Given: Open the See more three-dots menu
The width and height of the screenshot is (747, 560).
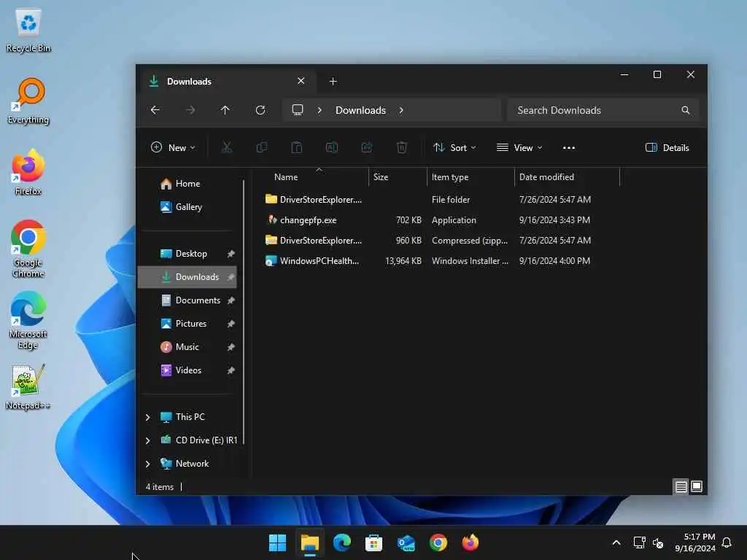Looking at the screenshot, I should click(569, 147).
